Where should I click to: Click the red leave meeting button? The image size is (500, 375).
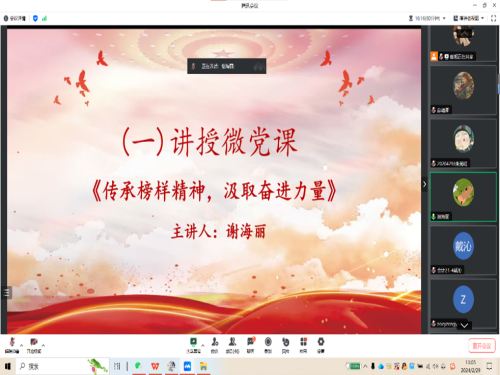pos(482,346)
